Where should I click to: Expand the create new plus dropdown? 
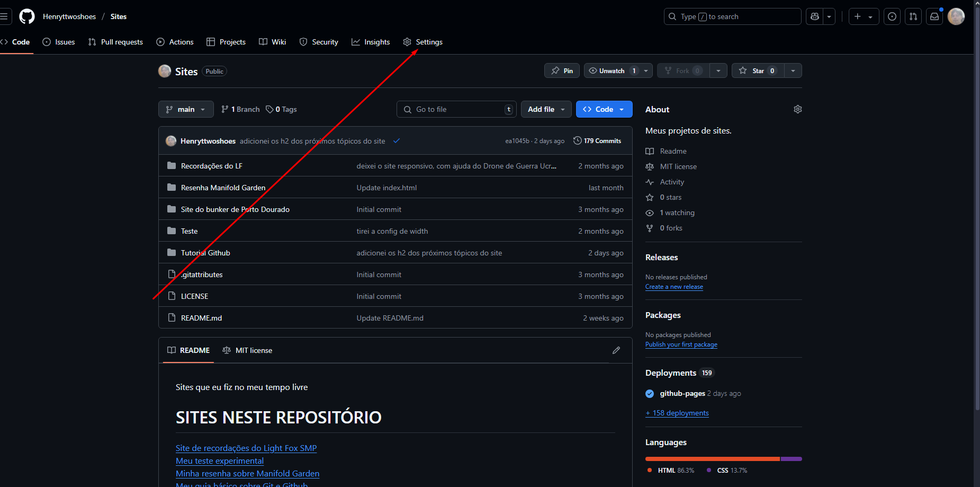click(864, 16)
